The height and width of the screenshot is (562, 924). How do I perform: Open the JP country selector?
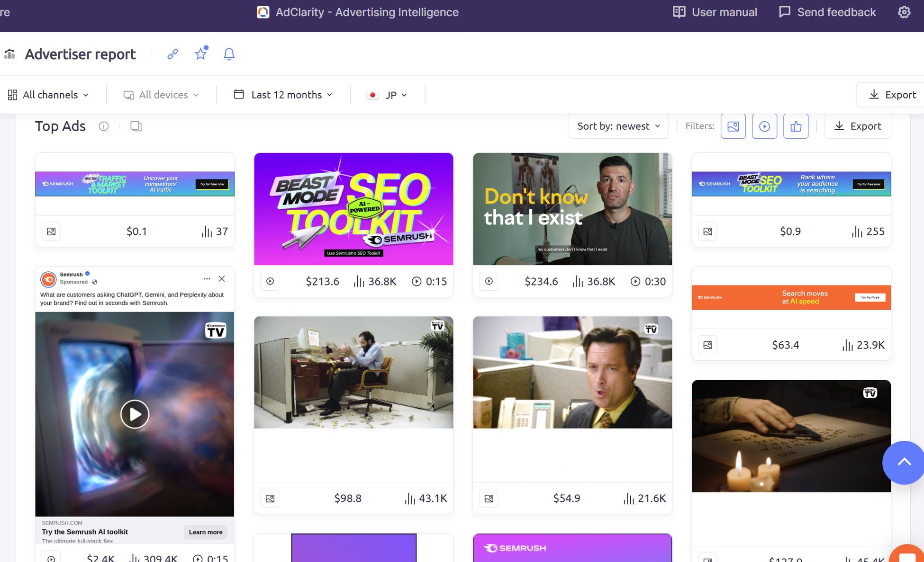tap(388, 95)
